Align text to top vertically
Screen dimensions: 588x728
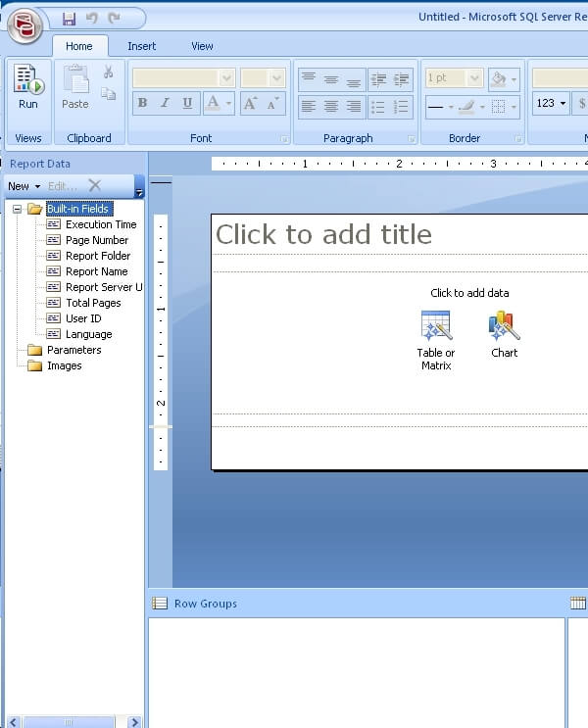click(x=309, y=78)
